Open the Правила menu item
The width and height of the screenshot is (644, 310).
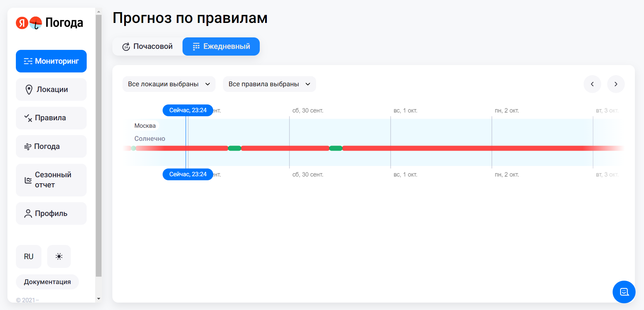pyautogui.click(x=51, y=118)
